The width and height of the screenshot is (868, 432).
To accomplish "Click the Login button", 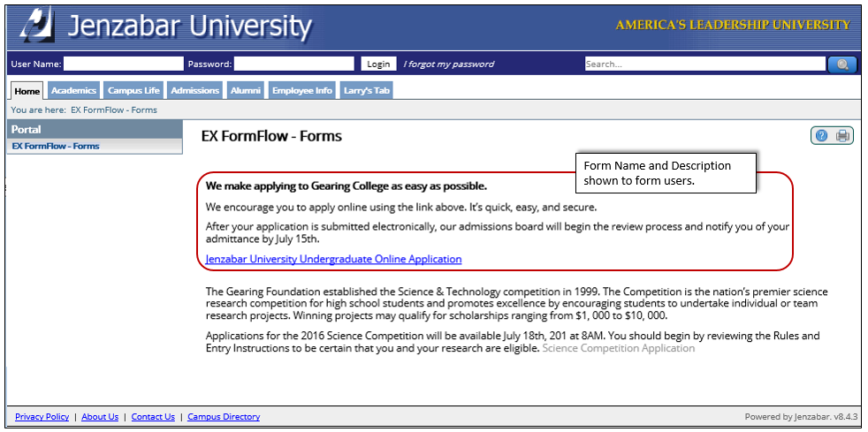I will pyautogui.click(x=378, y=64).
